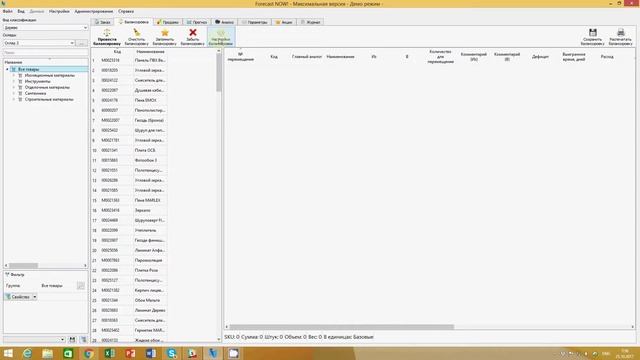Click the ellipsis button beside the warehouse dropdown
Image resolution: width=640 pixels, height=360 pixels.
tap(82, 43)
